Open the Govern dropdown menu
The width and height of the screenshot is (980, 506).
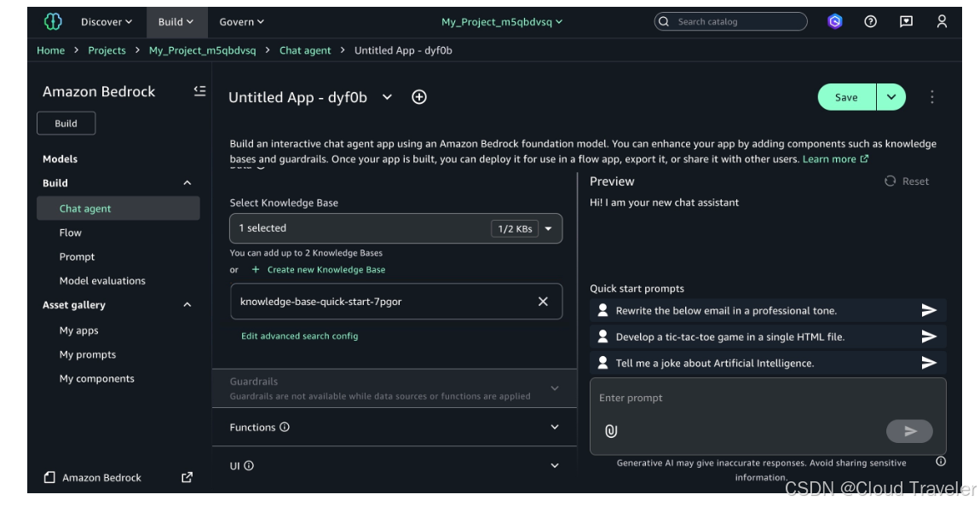pos(241,22)
